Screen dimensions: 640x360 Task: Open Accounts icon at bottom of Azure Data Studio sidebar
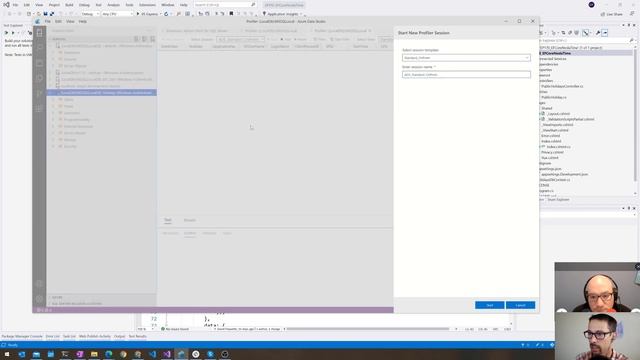pos(40,284)
